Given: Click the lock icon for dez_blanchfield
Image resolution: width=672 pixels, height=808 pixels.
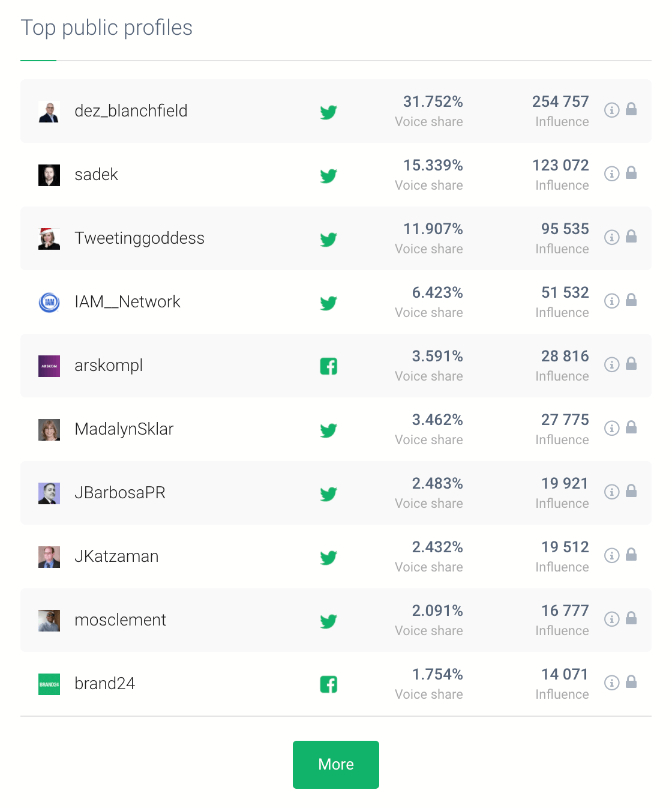Looking at the screenshot, I should pos(631,110).
